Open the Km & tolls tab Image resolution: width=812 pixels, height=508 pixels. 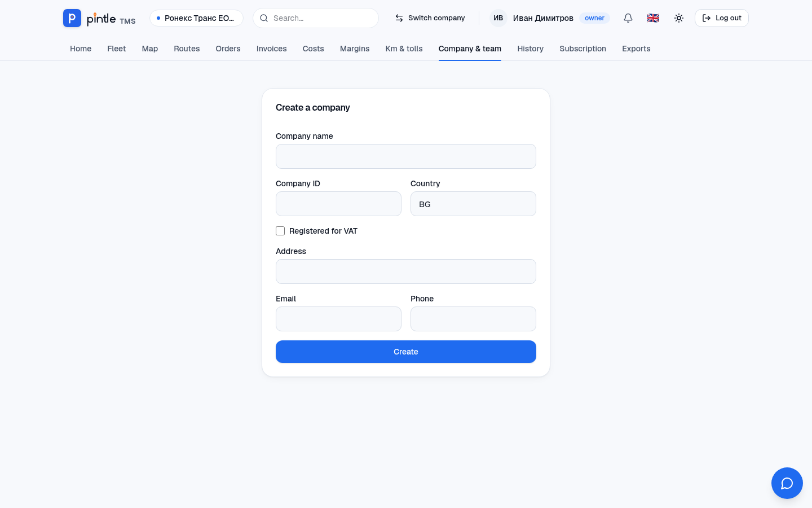[404, 49]
